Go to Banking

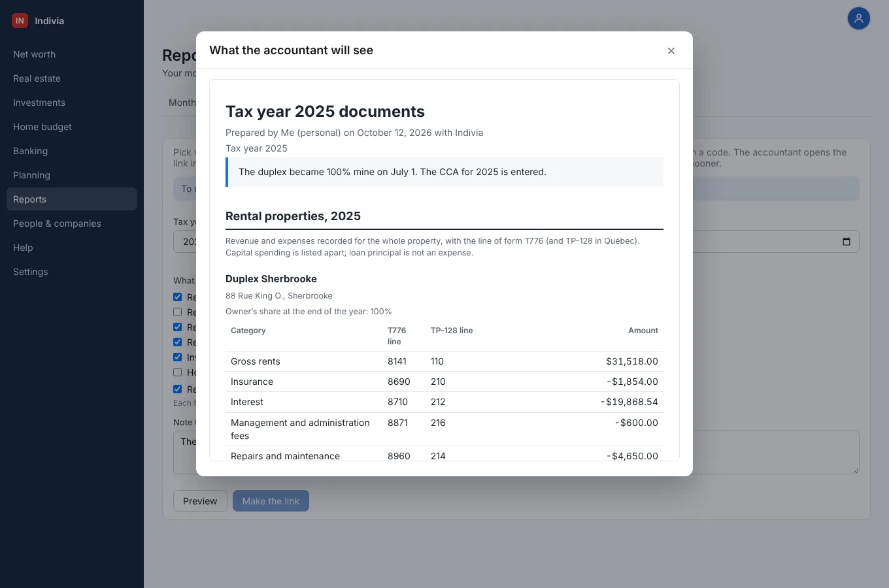pos(72,151)
